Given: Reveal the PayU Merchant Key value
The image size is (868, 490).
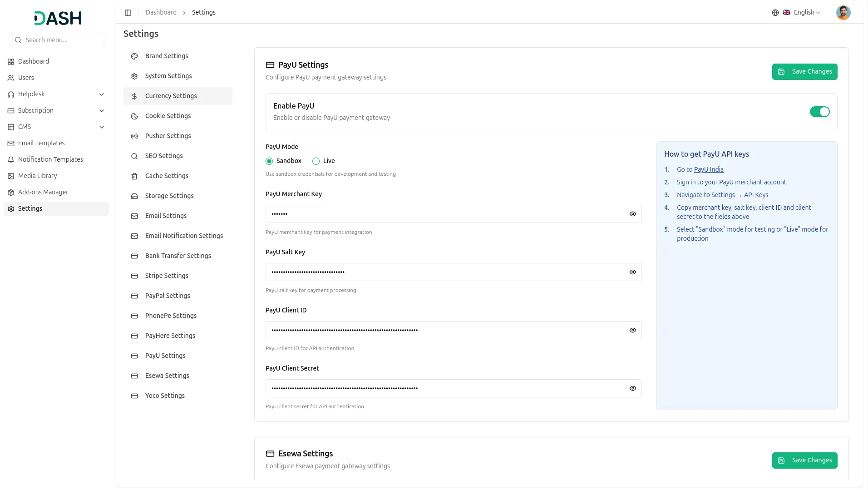Looking at the screenshot, I should (633, 214).
